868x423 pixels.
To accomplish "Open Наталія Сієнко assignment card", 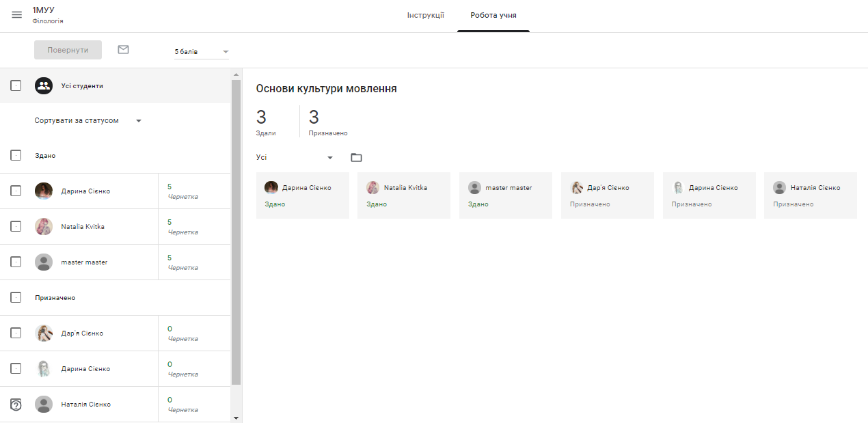I will click(x=811, y=195).
